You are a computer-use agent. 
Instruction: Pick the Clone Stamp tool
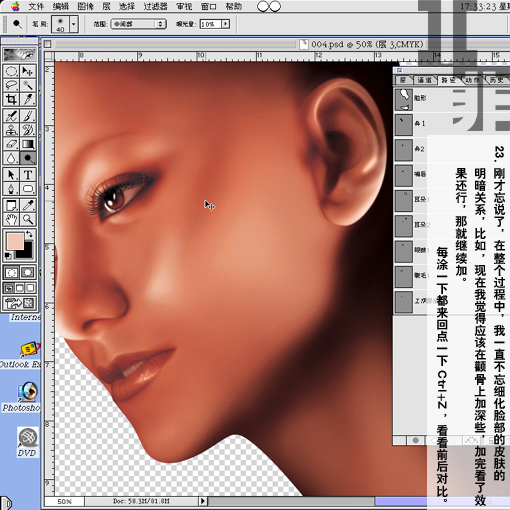11,130
